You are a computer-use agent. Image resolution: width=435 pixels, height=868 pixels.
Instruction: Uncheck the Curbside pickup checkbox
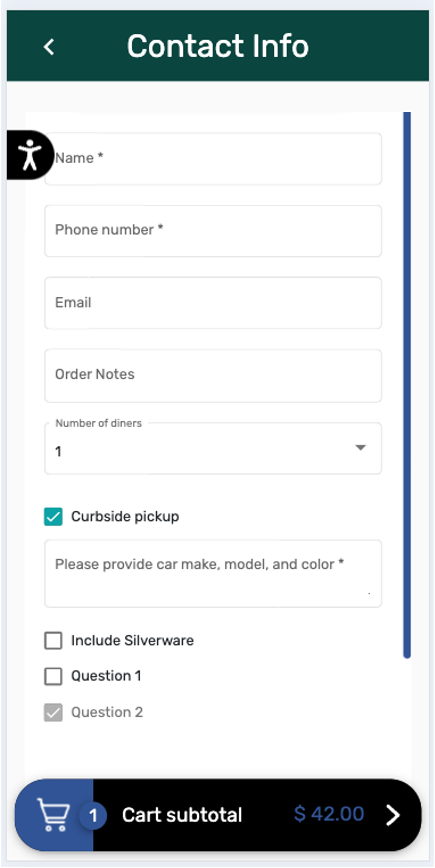(x=53, y=516)
